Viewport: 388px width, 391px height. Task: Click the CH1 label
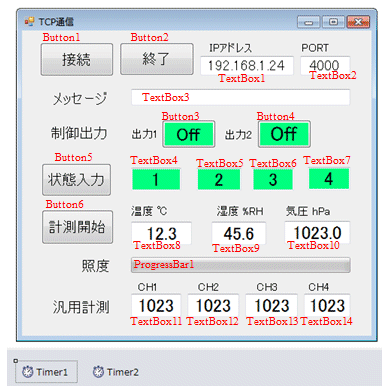(x=147, y=287)
